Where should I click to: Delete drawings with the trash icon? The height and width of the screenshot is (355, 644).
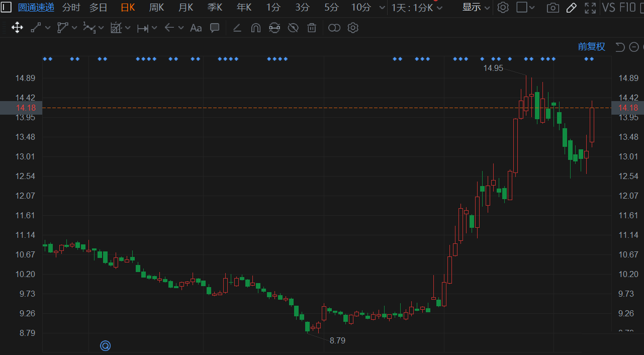[312, 28]
